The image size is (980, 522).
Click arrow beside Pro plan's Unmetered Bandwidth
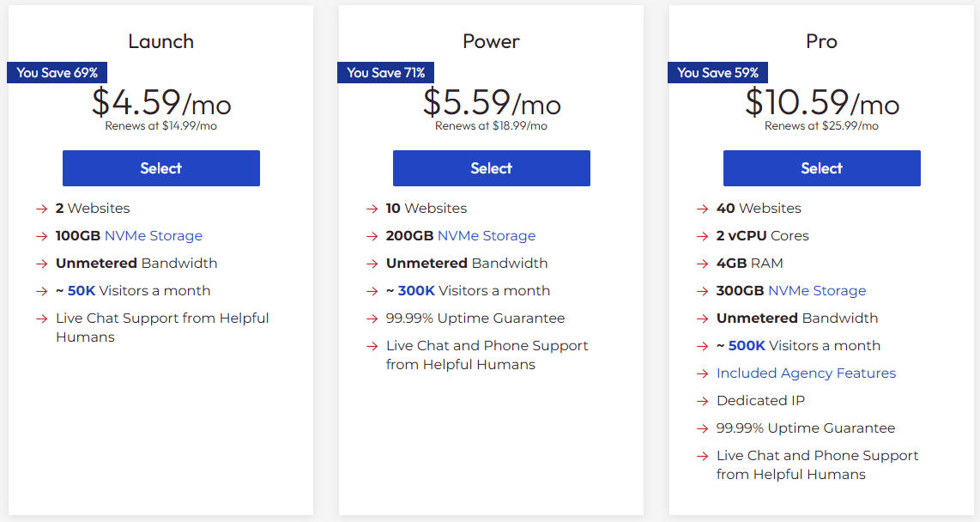703,319
